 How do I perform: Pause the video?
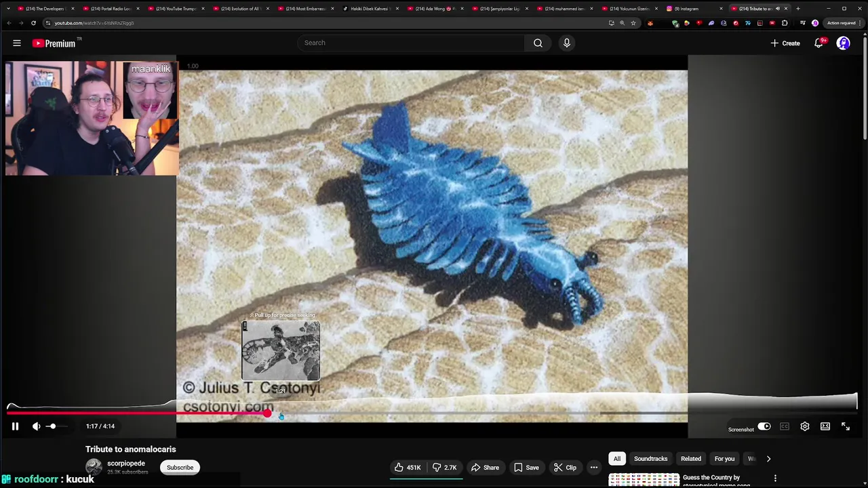tap(15, 426)
